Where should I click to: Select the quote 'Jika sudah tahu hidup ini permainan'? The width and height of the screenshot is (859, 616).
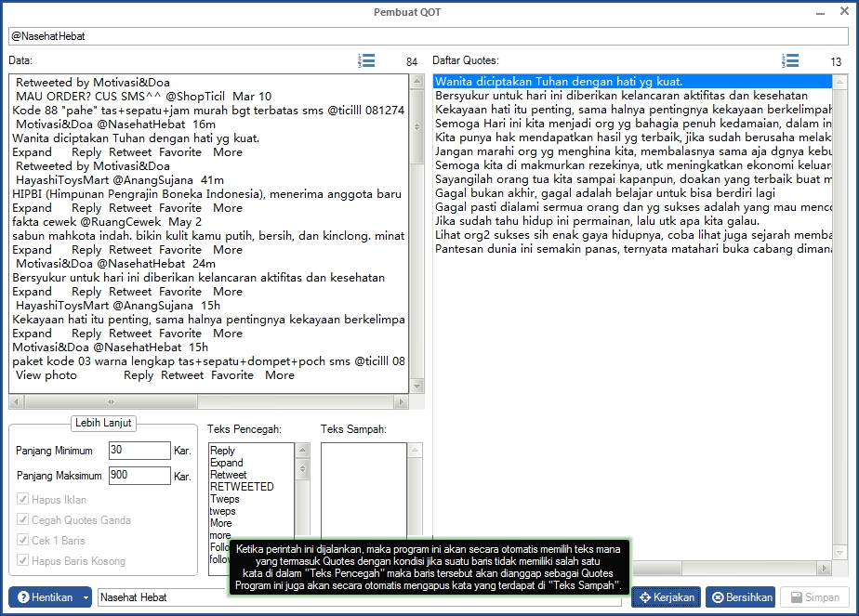(633, 221)
